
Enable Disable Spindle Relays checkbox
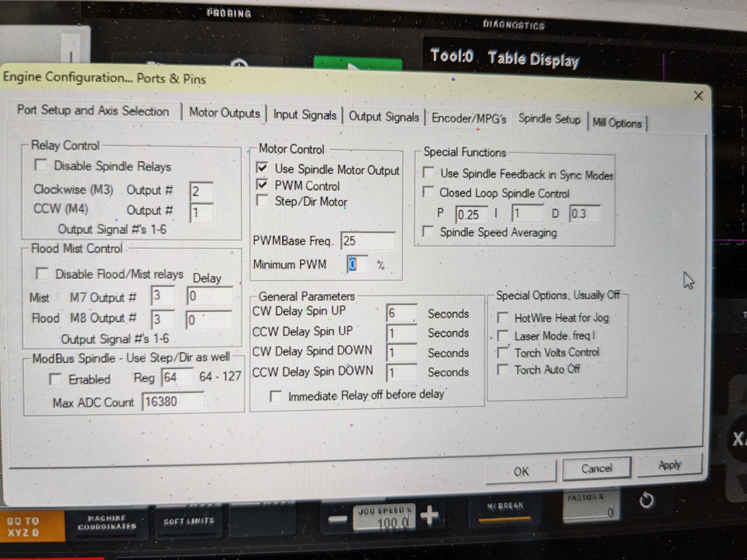[41, 165]
